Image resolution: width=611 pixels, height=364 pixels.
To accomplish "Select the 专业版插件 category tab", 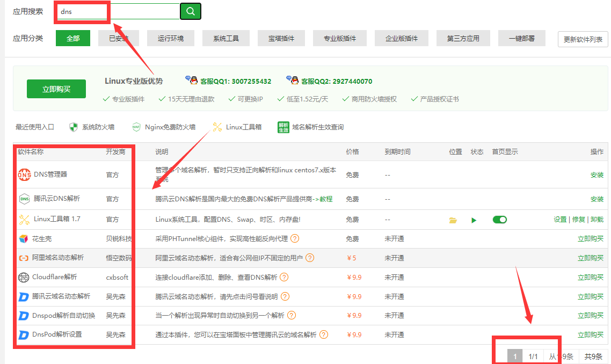I will [x=340, y=38].
